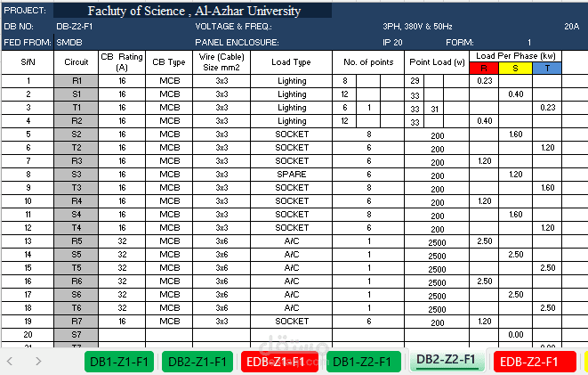Screen dimensions: 588x375
Task: Click the 0.00 S phase load in row 20
Action: pyautogui.click(x=515, y=335)
